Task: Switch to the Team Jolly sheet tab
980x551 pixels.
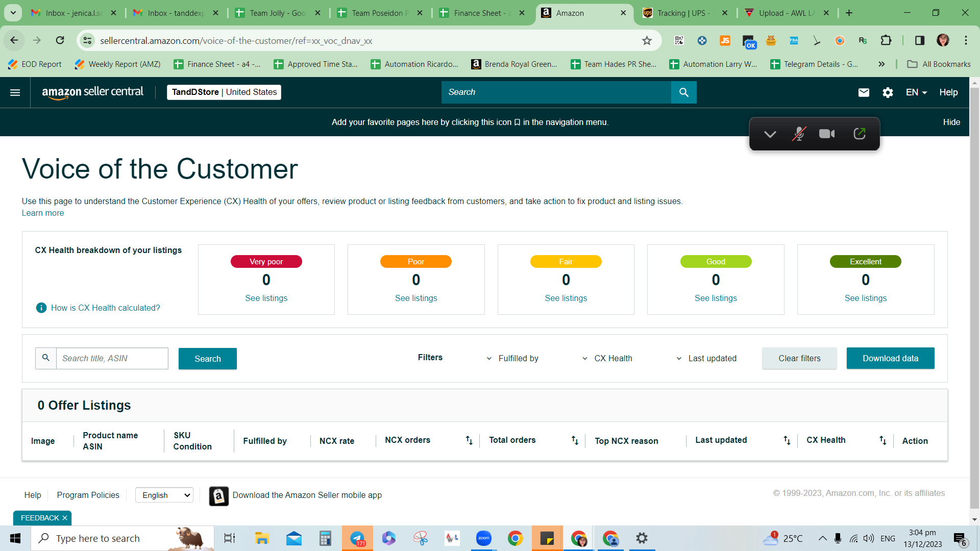Action: 278,13
